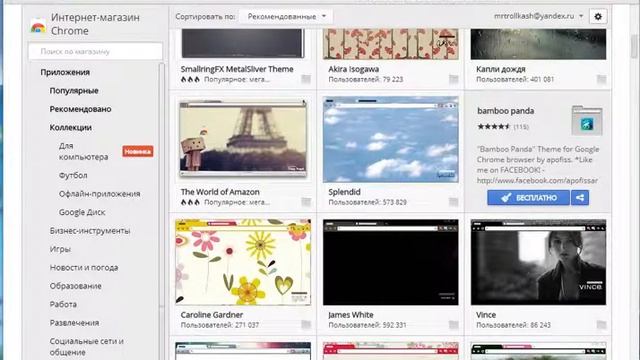Viewport: 640px width, 360px height.
Task: Select the Футбол collection
Action: point(73,175)
